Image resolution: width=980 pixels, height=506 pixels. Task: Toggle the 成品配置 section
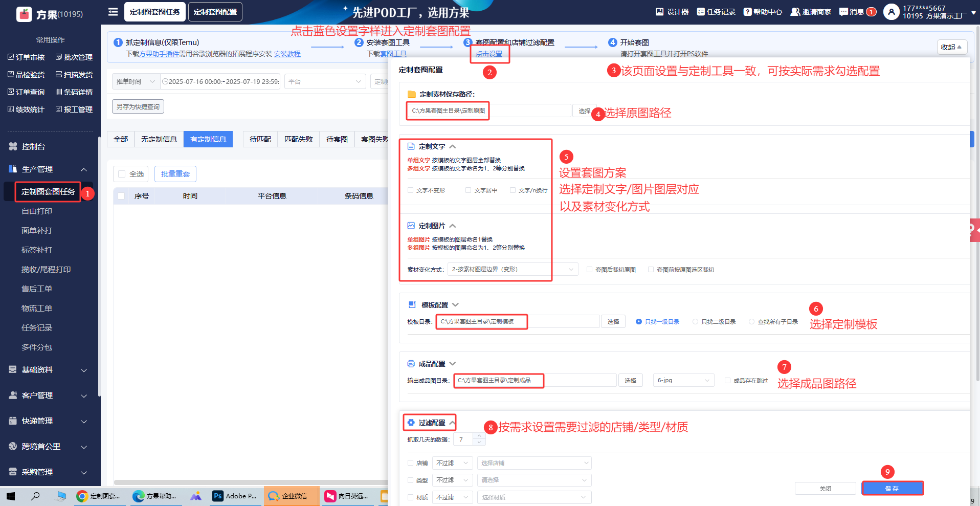(x=453, y=364)
